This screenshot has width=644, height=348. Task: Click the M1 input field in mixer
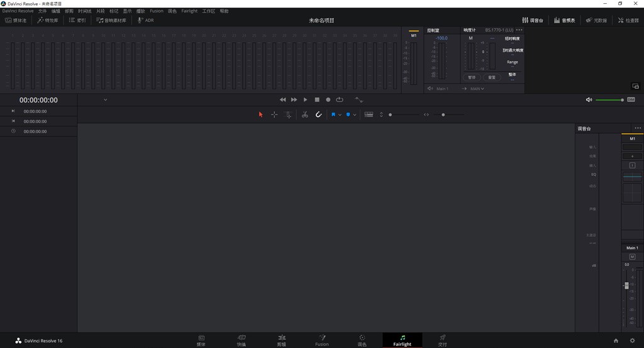pyautogui.click(x=632, y=147)
